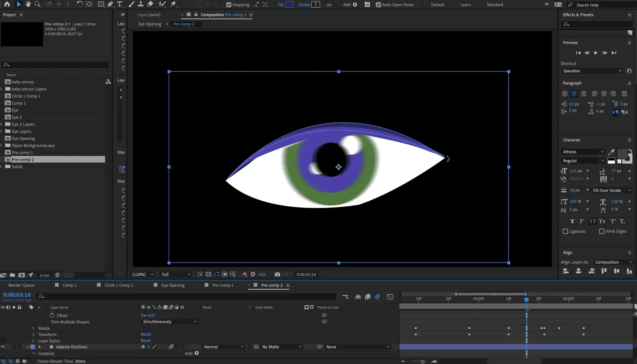Switch to the Eye Opening timeline tab
Viewport: 637px width, 364px height.
[173, 285]
